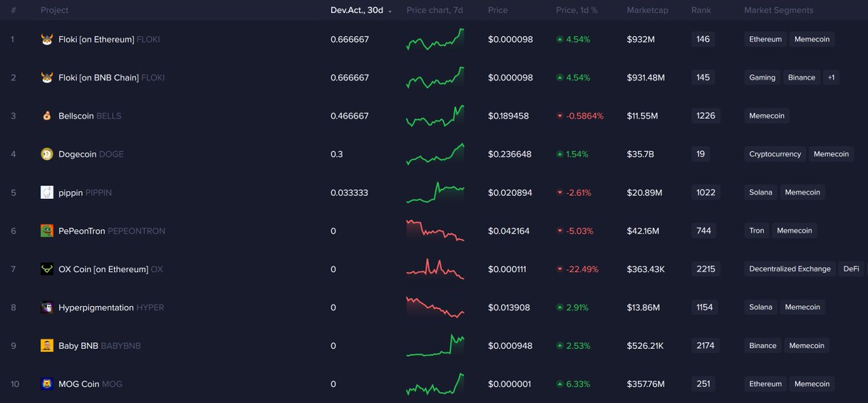Click the Price, 1d % header
Screen dimensions: 868x403
(577, 10)
